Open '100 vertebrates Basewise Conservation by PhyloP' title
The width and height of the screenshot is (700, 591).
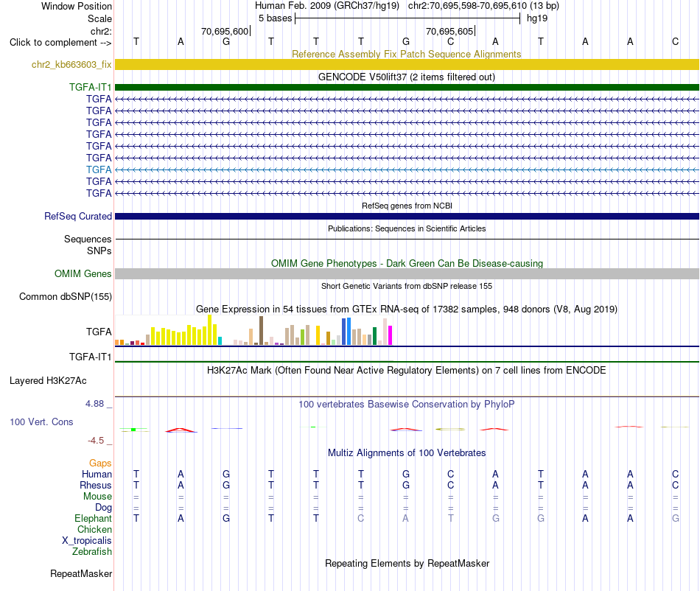click(x=407, y=404)
